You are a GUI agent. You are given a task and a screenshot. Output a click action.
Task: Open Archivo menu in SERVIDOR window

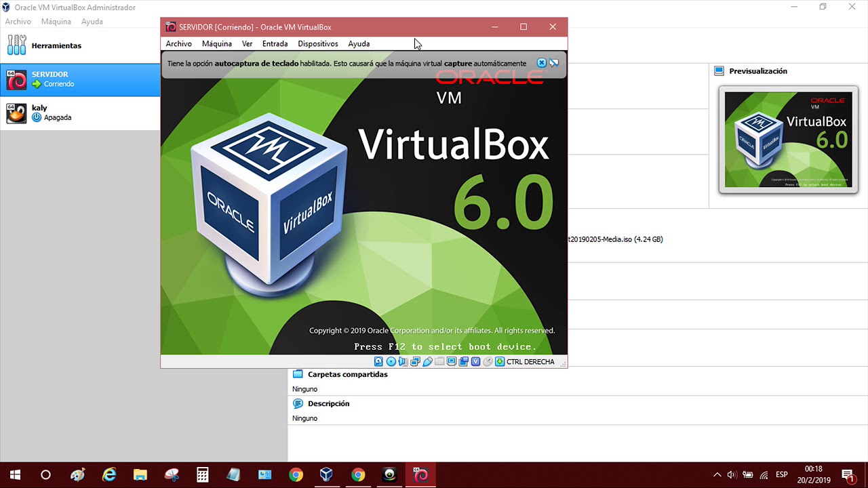tap(179, 43)
